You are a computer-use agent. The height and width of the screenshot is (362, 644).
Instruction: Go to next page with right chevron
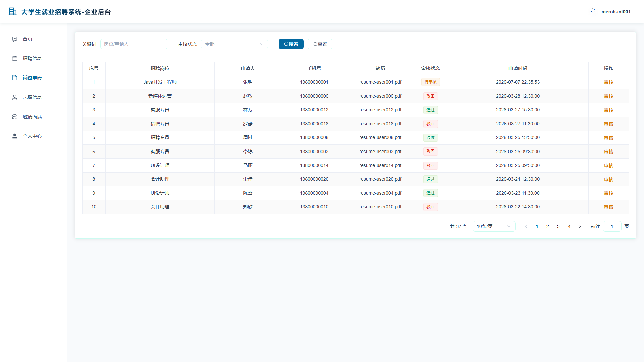[580, 226]
